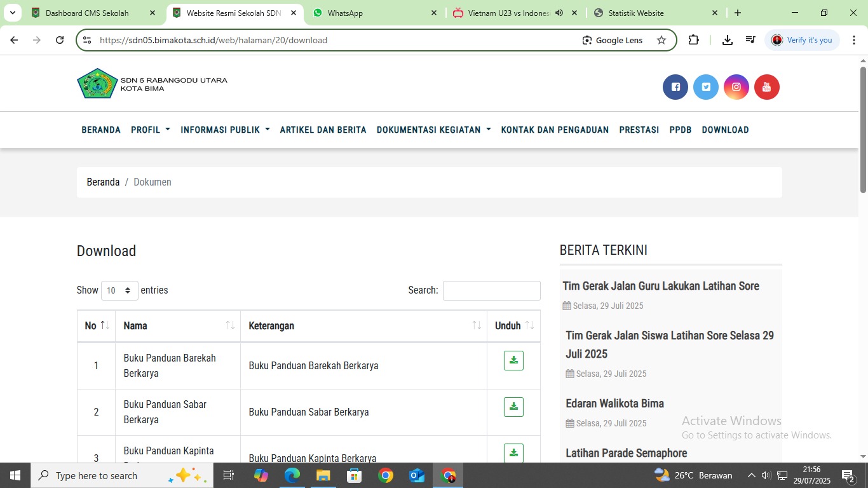Open the school's YouTube channel icon

(767, 87)
